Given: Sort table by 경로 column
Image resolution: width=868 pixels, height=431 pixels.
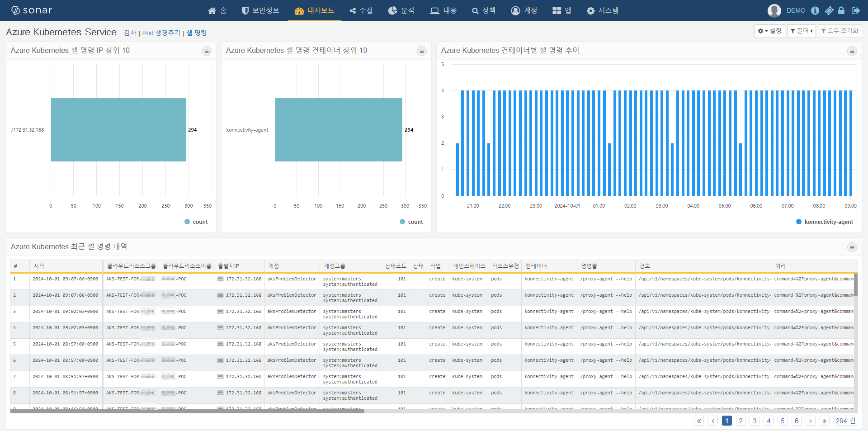Looking at the screenshot, I should 703,266.
